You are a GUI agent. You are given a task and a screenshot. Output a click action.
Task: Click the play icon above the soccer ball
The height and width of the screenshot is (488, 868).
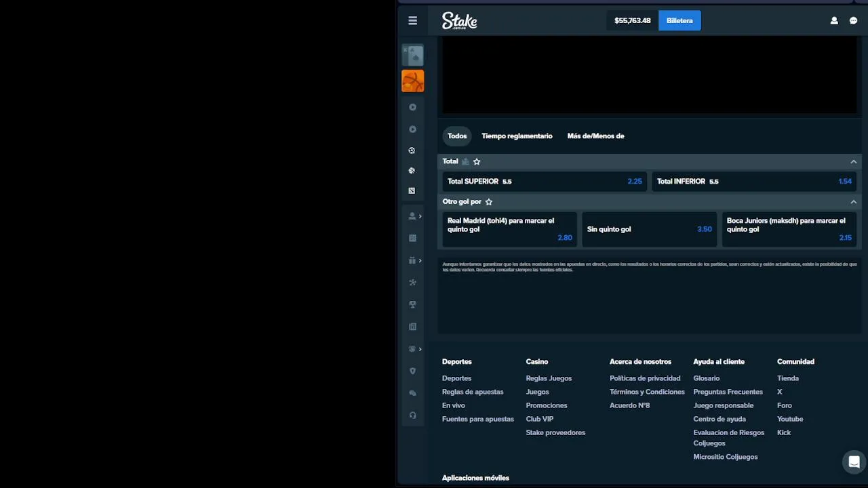pyautogui.click(x=412, y=129)
